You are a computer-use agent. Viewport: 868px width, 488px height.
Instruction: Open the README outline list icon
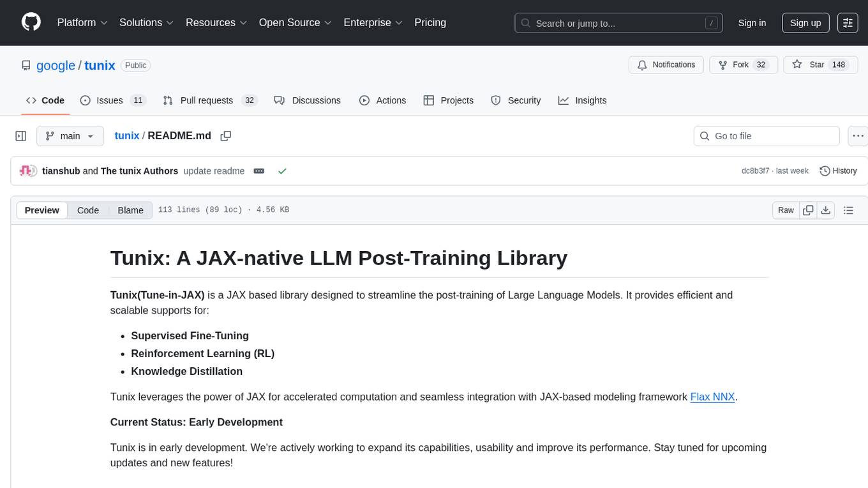(848, 210)
